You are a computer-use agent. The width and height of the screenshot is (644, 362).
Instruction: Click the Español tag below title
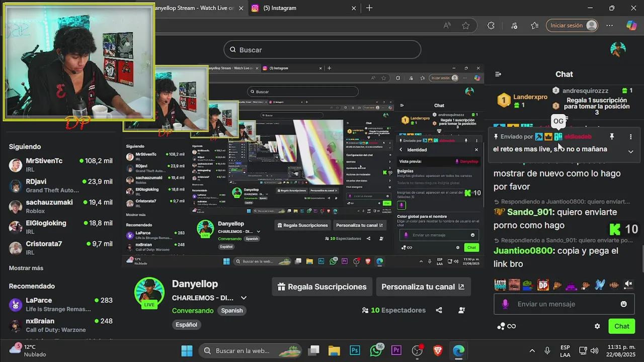[x=186, y=325]
